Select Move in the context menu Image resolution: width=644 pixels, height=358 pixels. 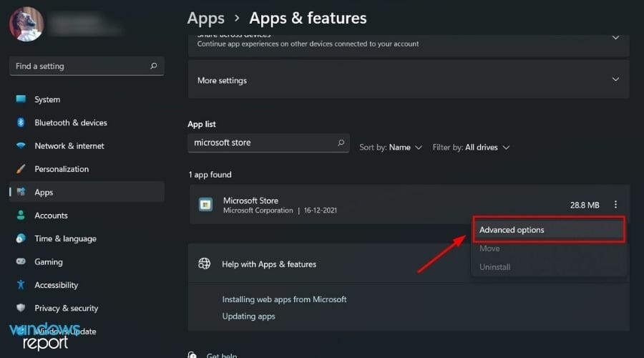tap(549, 248)
